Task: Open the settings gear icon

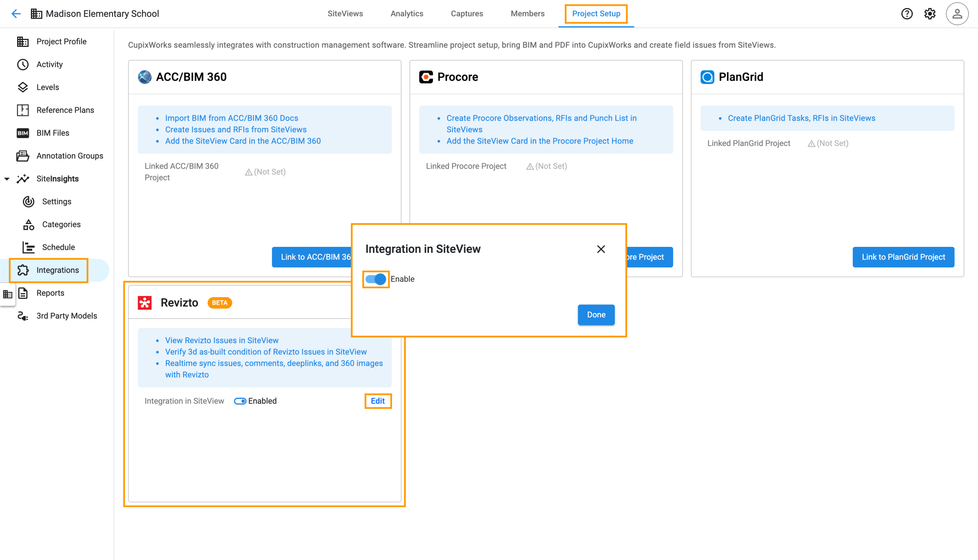Action: 930,14
